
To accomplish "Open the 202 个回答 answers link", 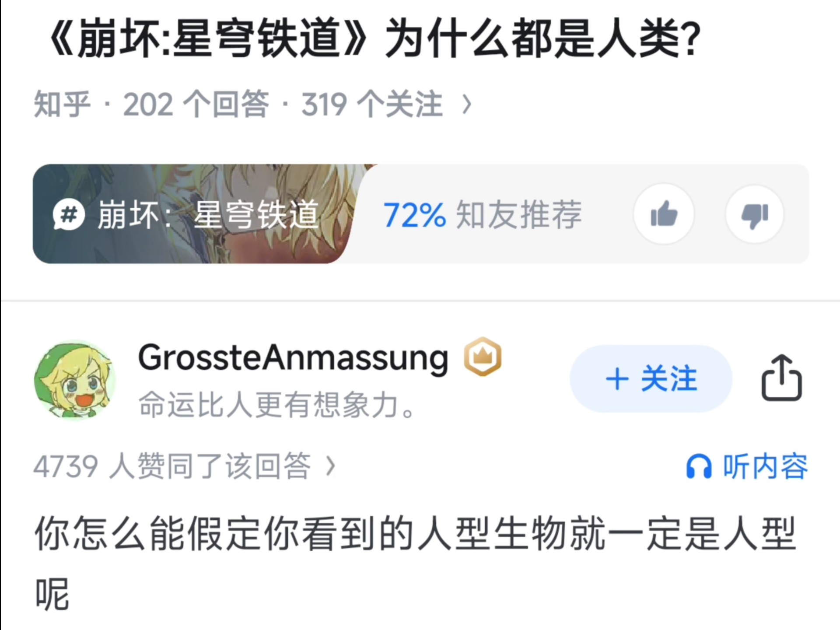I will click(x=196, y=105).
